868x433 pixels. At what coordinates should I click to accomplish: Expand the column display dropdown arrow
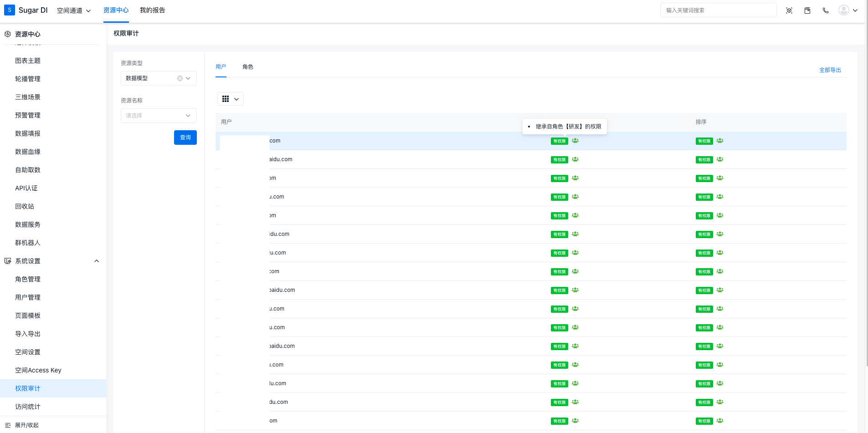pyautogui.click(x=236, y=99)
